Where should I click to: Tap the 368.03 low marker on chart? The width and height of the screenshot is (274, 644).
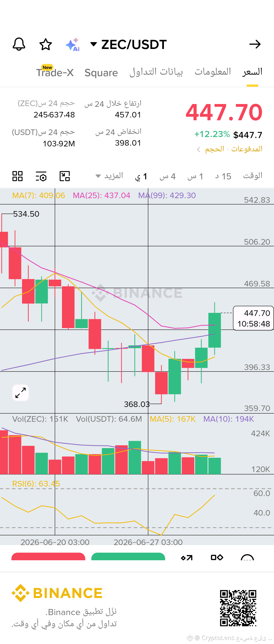pyautogui.click(x=137, y=404)
